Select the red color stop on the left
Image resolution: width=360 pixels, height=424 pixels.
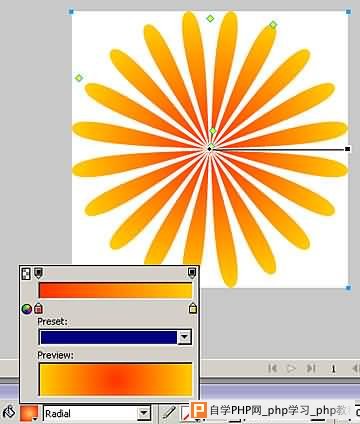pyautogui.click(x=39, y=308)
